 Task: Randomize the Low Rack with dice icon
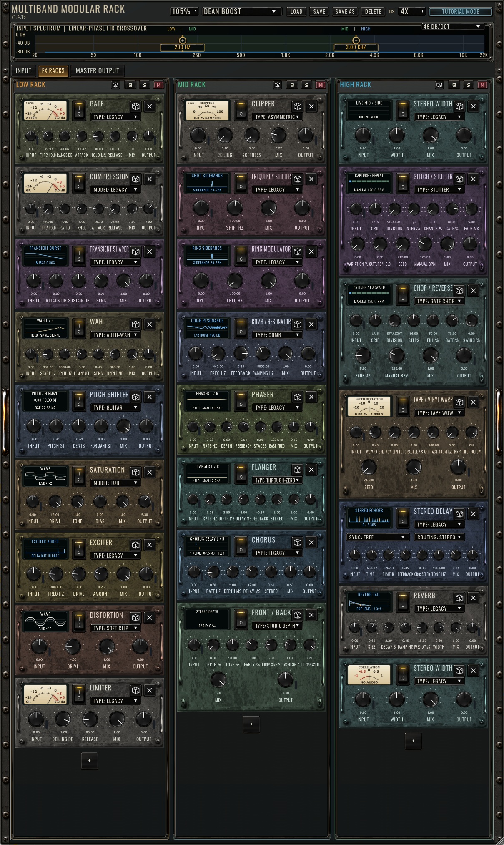pyautogui.click(x=115, y=85)
